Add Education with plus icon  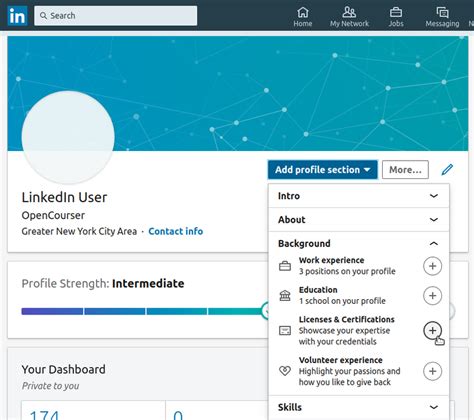(432, 295)
